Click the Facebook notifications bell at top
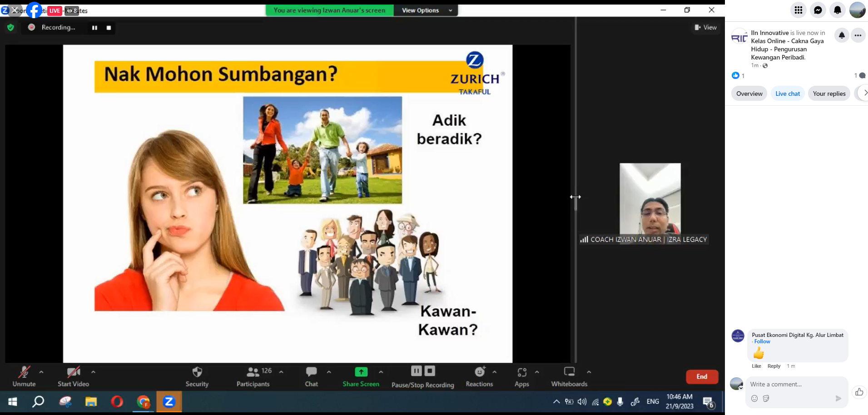The height and width of the screenshot is (415, 868). point(837,10)
